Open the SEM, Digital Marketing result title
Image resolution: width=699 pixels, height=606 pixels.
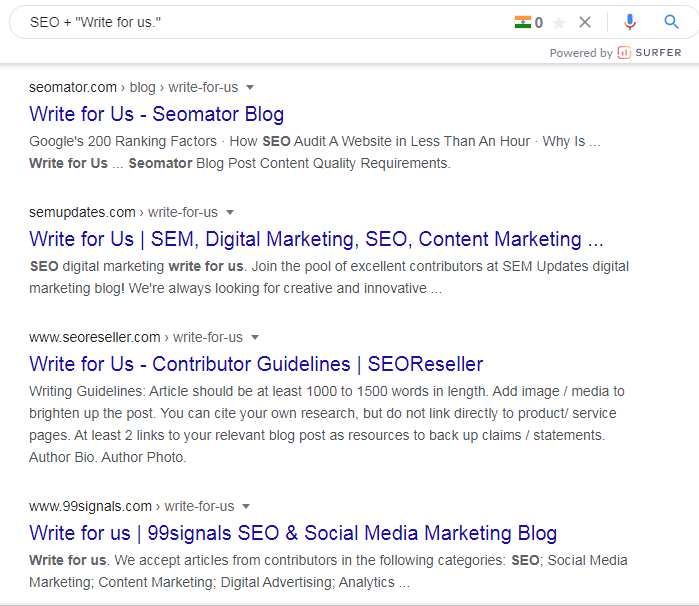(x=316, y=239)
